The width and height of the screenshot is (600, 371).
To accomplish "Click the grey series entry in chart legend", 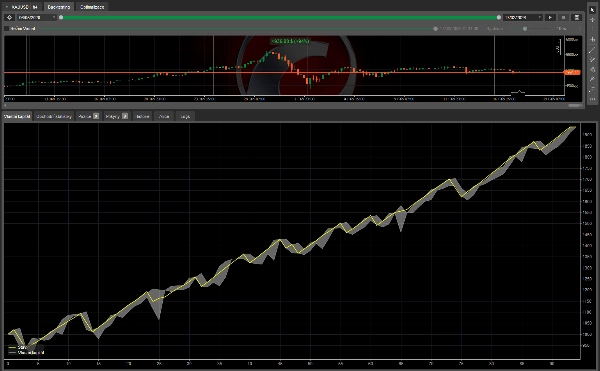I will point(26,353).
